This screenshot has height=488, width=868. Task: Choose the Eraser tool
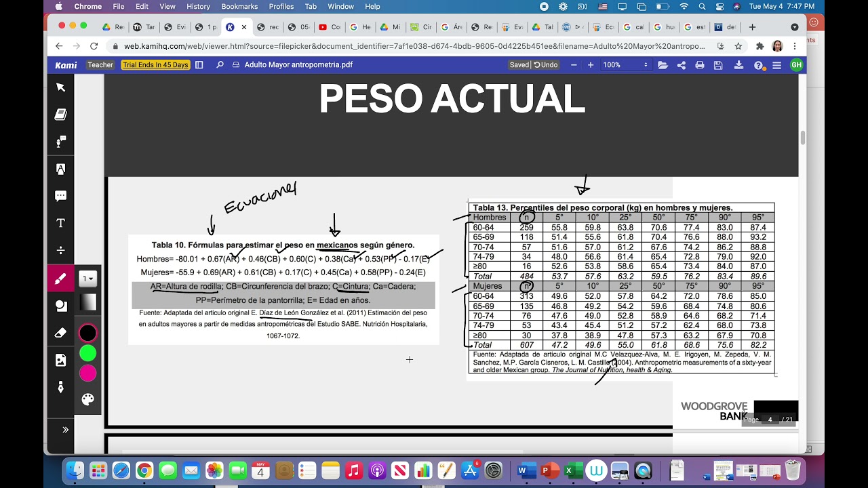pos(60,333)
